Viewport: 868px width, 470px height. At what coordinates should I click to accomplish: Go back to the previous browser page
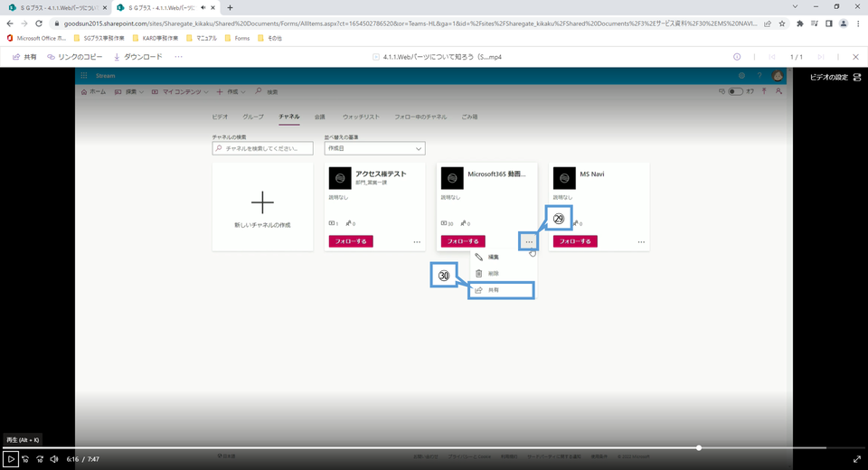coord(9,23)
